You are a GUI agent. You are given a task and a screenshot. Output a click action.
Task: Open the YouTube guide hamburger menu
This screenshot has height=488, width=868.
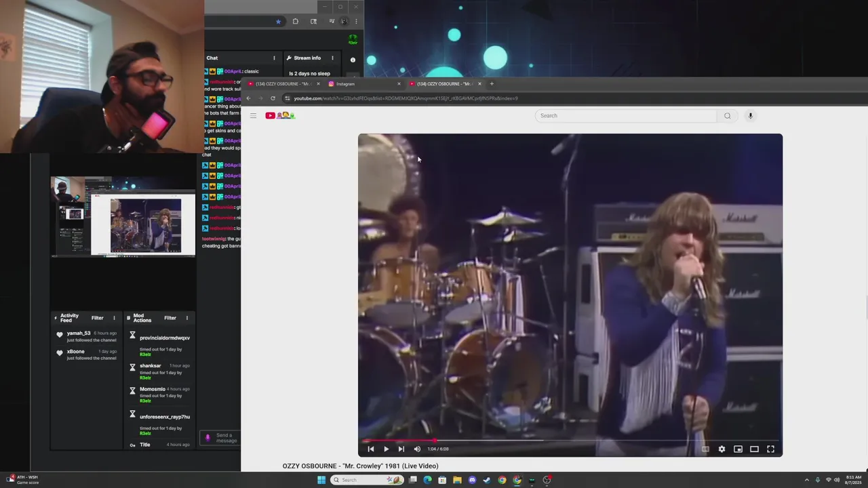coord(253,115)
